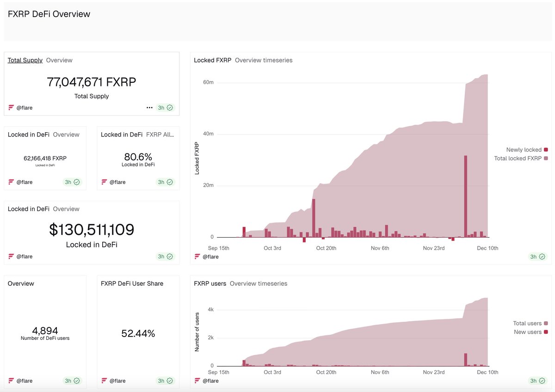Viewport: 555px width, 392px height.
Task: Click Nov 6th axis label on FXRP users chart
Action: click(x=380, y=373)
